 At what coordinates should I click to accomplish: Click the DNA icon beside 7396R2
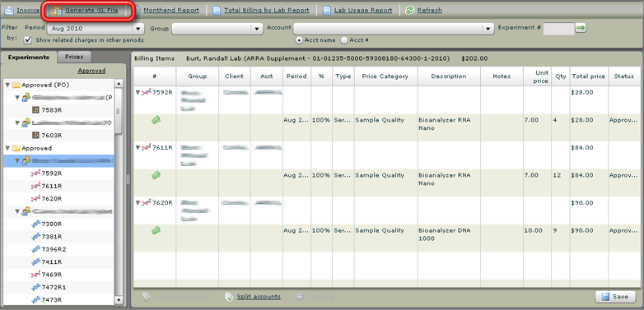[x=35, y=249]
